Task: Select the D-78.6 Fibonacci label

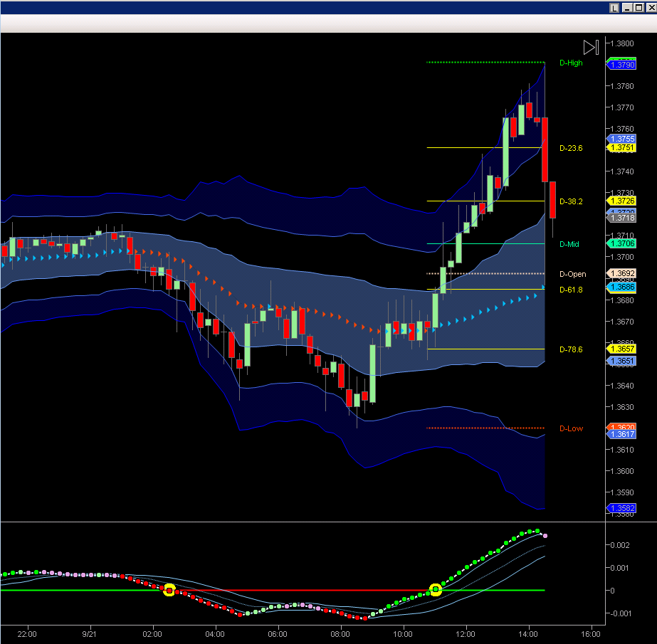Action: 571,349
